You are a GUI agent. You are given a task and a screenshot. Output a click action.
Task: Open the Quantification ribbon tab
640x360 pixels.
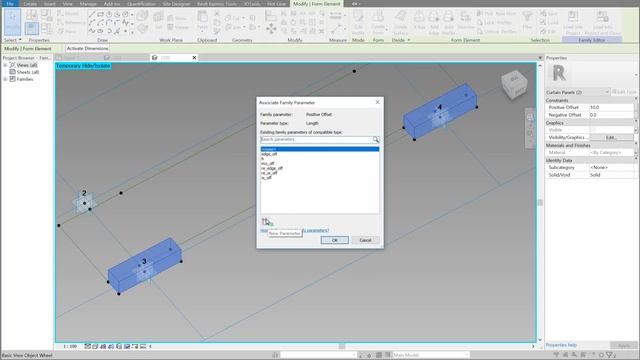[141, 4]
